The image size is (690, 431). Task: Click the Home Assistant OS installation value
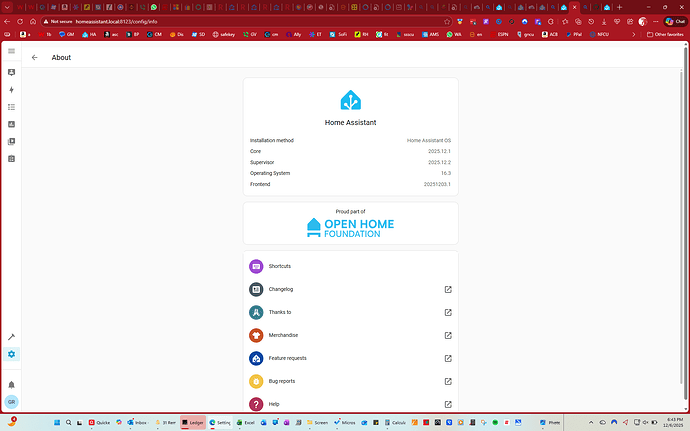click(x=429, y=140)
